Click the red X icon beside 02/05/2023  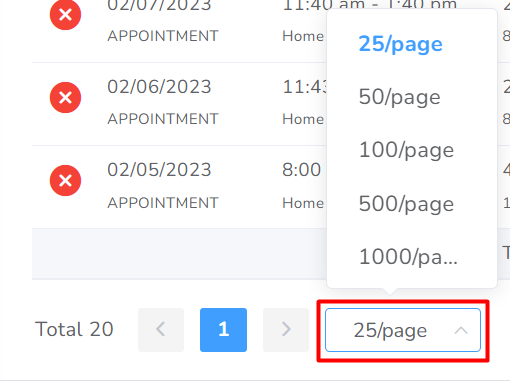pos(65,180)
